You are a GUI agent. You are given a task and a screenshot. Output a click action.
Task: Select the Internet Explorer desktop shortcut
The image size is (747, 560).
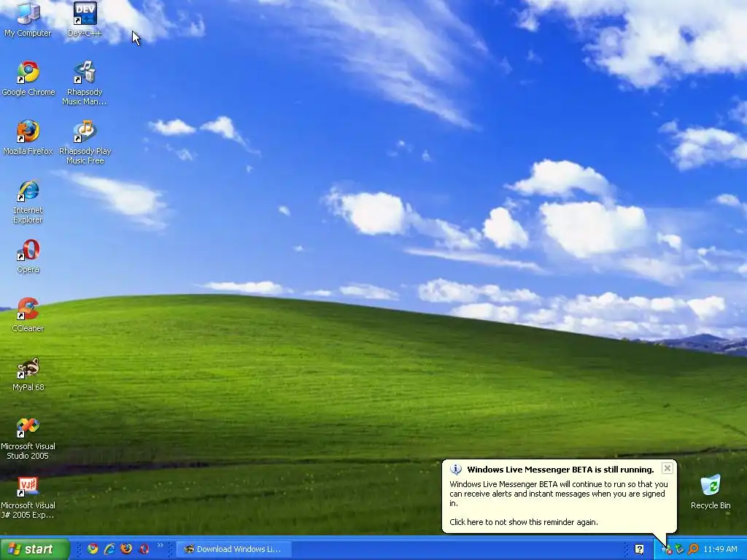coord(28,201)
